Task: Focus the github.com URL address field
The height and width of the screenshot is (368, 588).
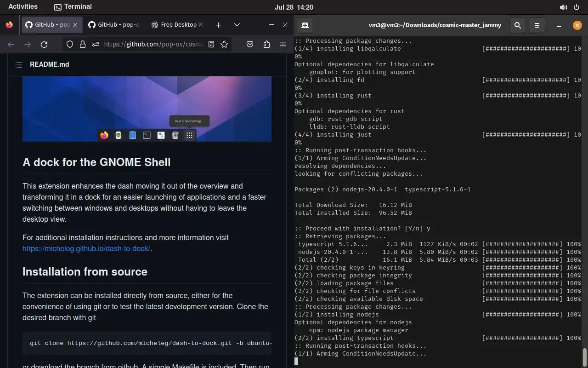Action: click(x=153, y=44)
